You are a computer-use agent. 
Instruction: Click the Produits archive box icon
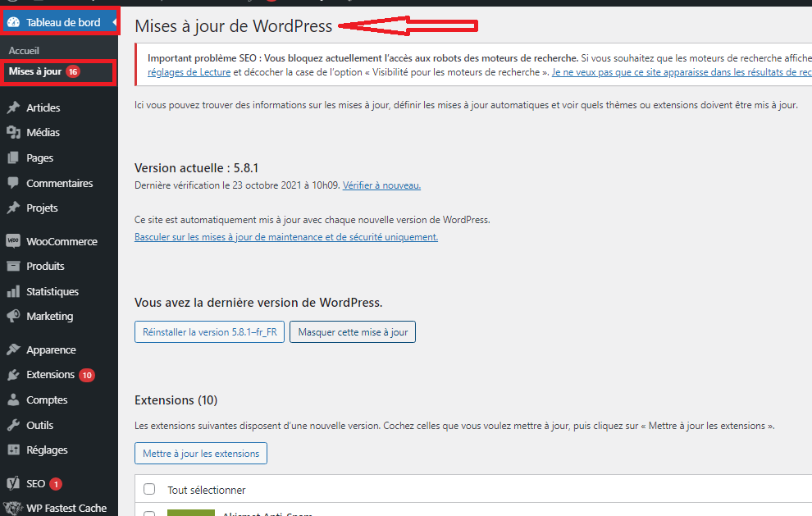pos(13,267)
